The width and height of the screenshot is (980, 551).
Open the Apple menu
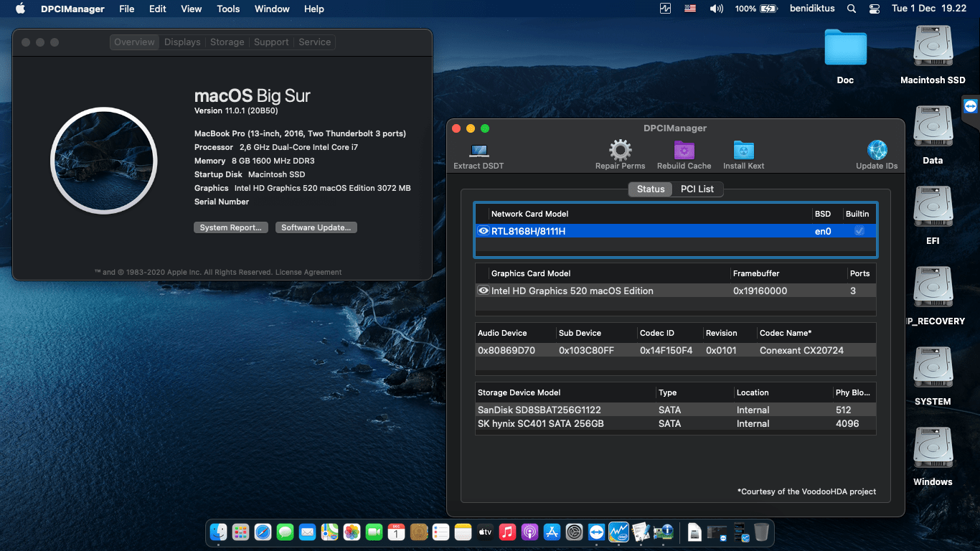pyautogui.click(x=20, y=9)
